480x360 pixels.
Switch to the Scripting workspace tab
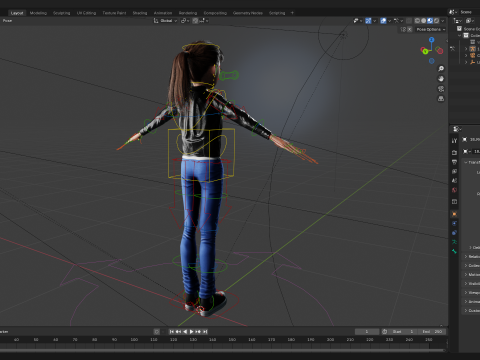[x=277, y=13]
